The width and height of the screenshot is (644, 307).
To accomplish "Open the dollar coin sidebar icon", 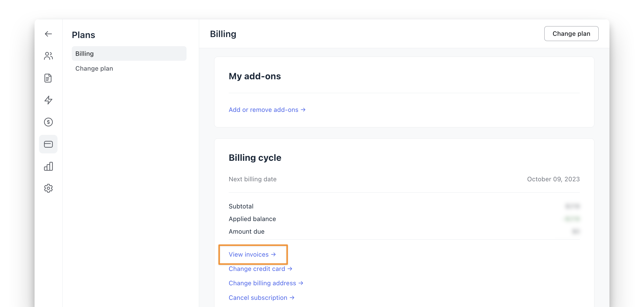I will [48, 122].
